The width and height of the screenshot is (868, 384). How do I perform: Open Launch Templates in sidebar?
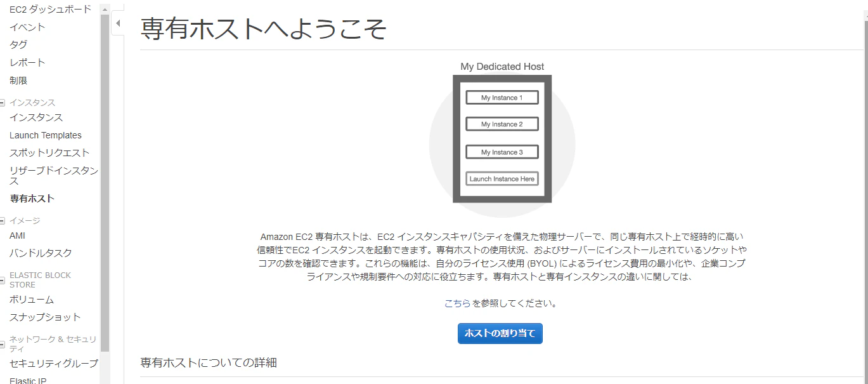pyautogui.click(x=46, y=135)
